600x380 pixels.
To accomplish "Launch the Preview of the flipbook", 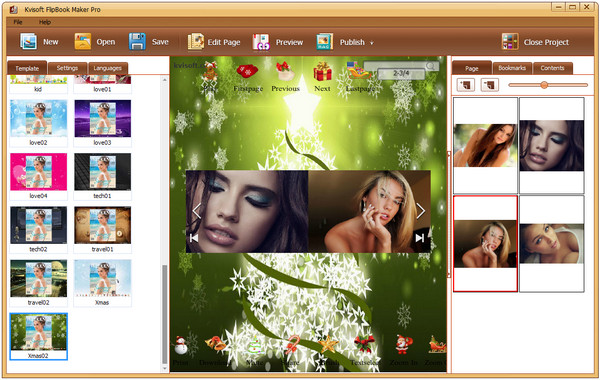I will pyautogui.click(x=278, y=42).
